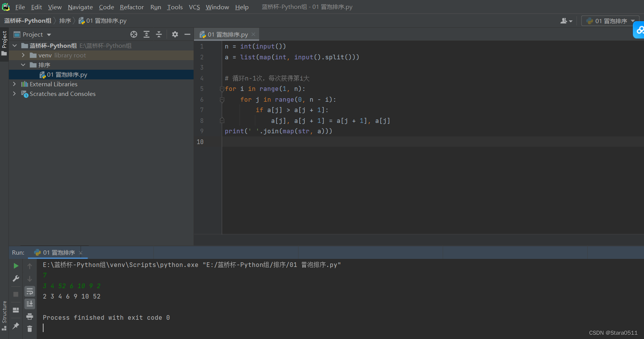Place cursor on the print statement line

click(x=278, y=131)
